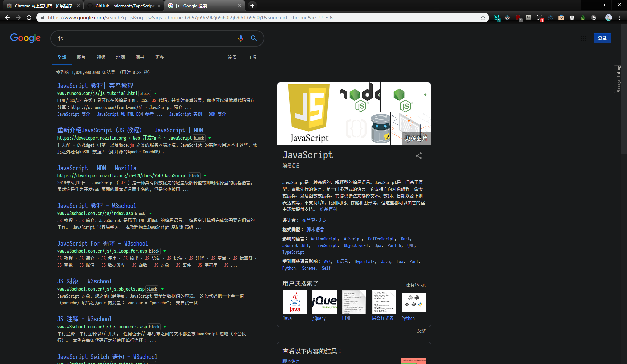Click the 更多图片 image overlay

pyautogui.click(x=416, y=138)
